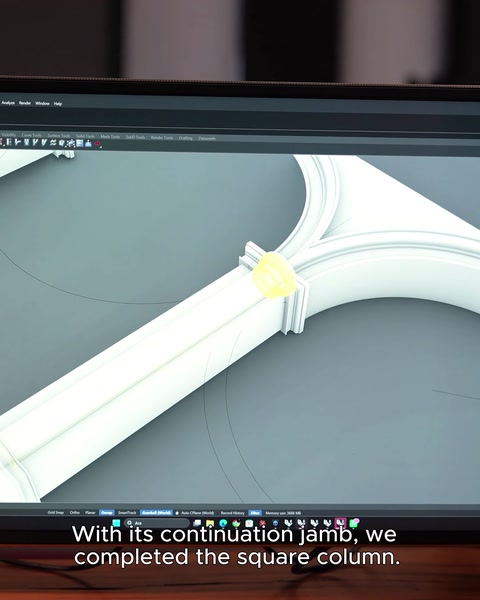Open Auto CPlane (World) options

(x=197, y=513)
